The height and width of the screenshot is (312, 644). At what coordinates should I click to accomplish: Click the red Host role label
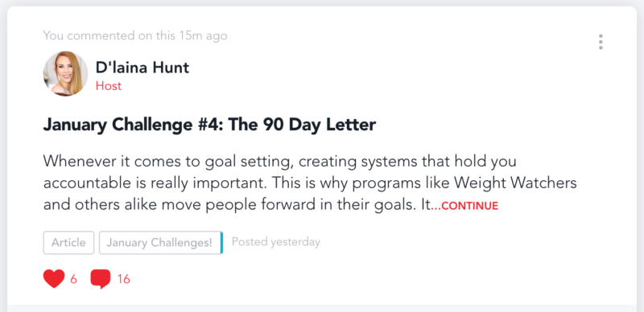[x=109, y=86]
